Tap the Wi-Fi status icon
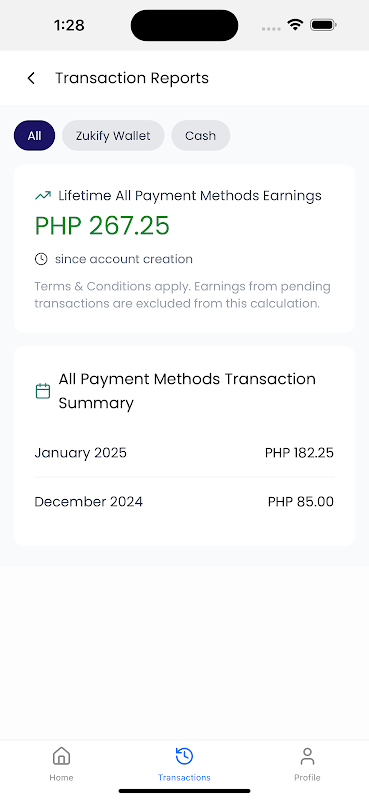 tap(295, 24)
